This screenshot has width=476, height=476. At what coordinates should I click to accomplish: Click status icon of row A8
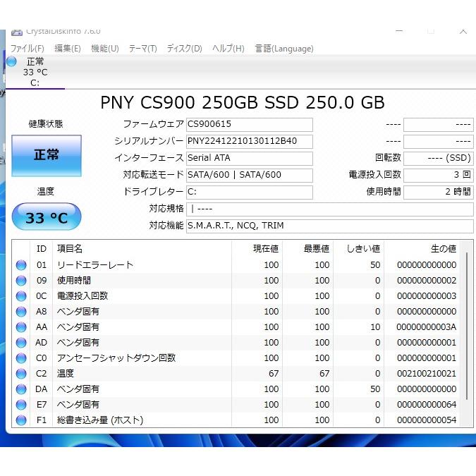(21, 312)
